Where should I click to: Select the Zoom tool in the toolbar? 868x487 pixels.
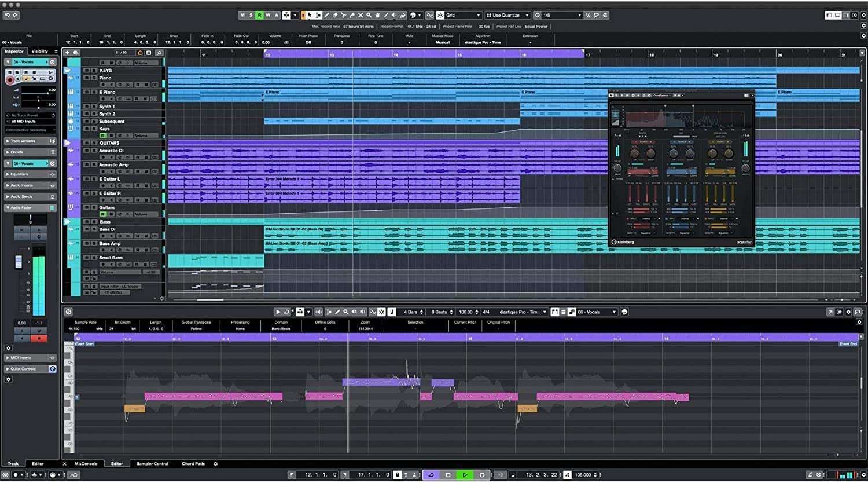coord(368,15)
